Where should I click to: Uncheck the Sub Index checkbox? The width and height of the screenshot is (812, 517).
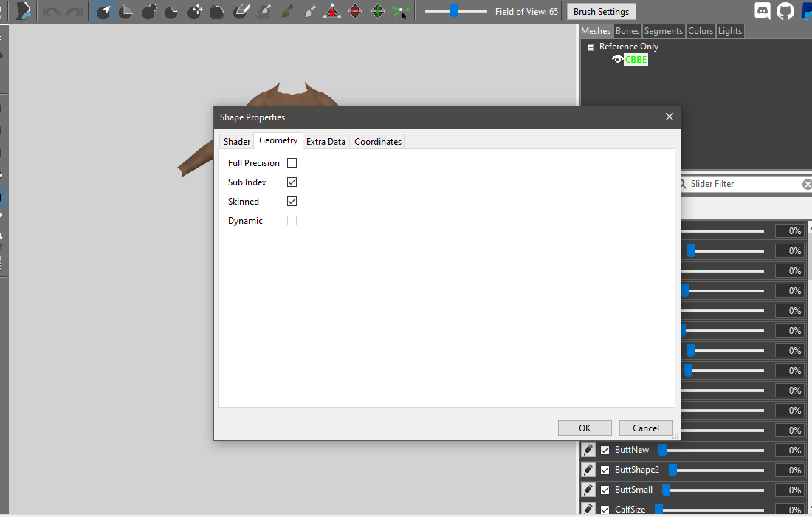[292, 182]
